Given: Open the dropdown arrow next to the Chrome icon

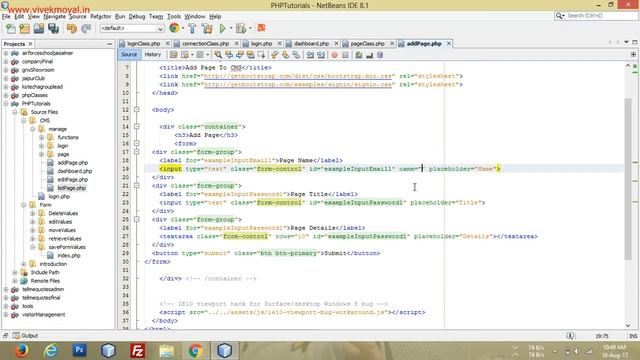Looking at the screenshot, I should (182, 28).
